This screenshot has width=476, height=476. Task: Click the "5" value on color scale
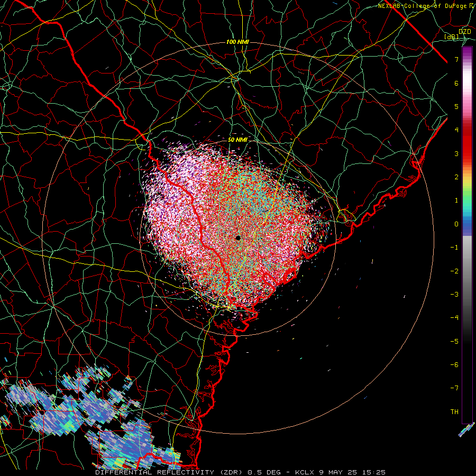456,106
